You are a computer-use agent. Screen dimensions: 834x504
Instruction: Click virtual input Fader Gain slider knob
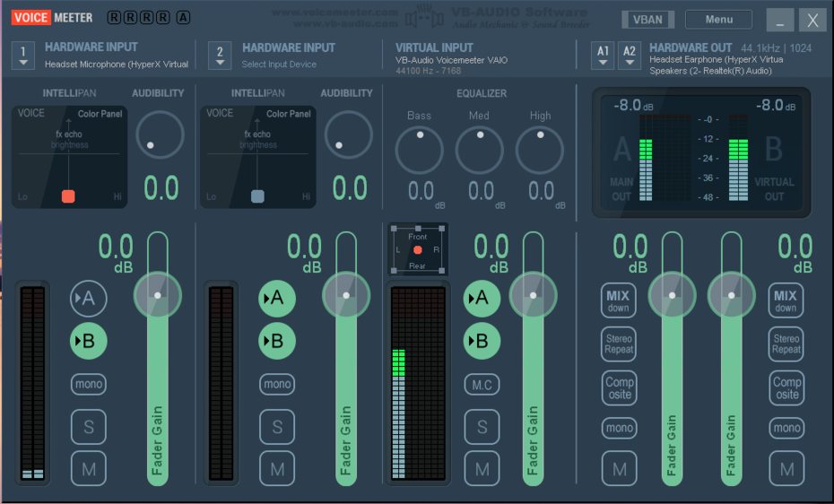[x=533, y=294]
